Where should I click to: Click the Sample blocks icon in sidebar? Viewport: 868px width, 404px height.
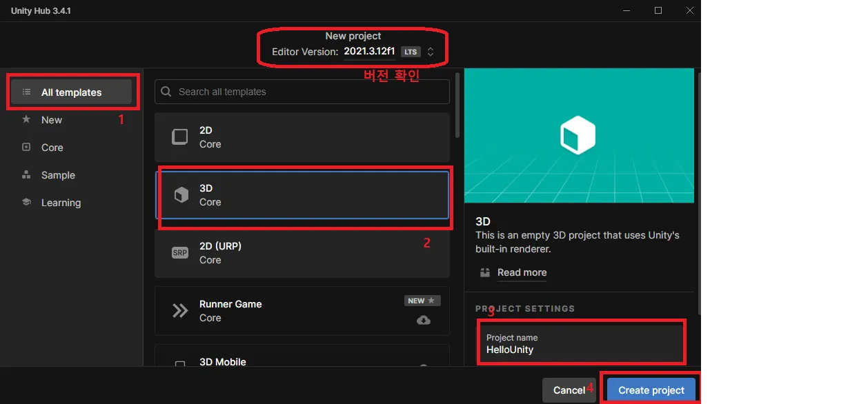click(x=26, y=175)
